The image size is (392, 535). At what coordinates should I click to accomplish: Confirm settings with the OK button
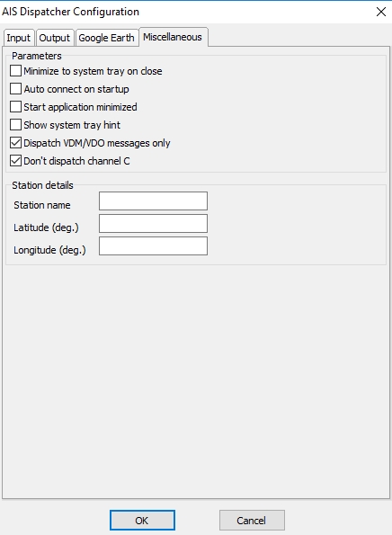click(142, 521)
